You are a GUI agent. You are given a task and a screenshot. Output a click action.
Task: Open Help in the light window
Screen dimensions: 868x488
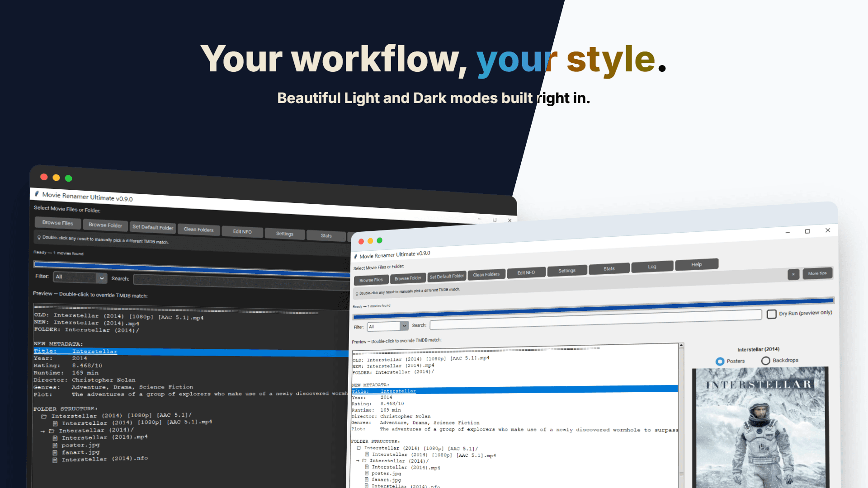pyautogui.click(x=696, y=265)
